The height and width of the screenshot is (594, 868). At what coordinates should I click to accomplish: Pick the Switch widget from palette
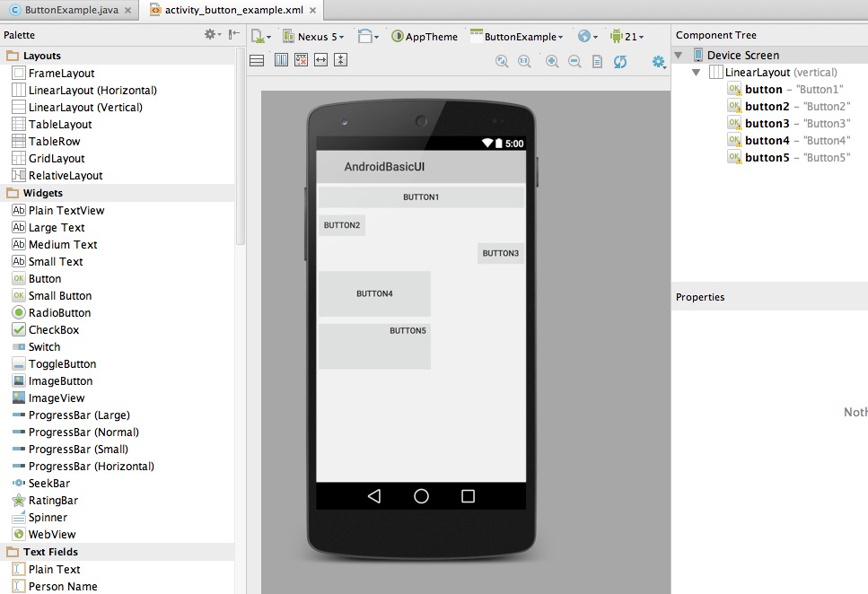click(x=44, y=347)
